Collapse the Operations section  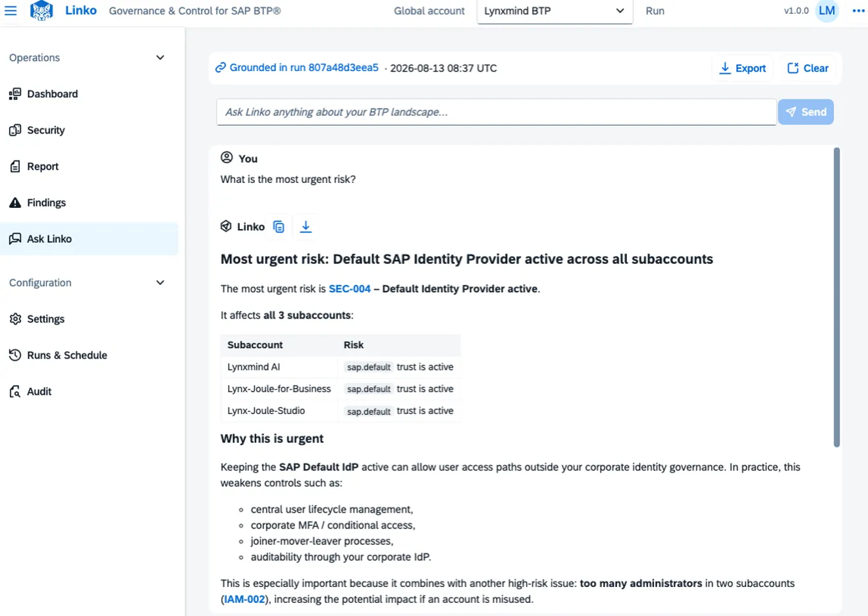tap(160, 58)
